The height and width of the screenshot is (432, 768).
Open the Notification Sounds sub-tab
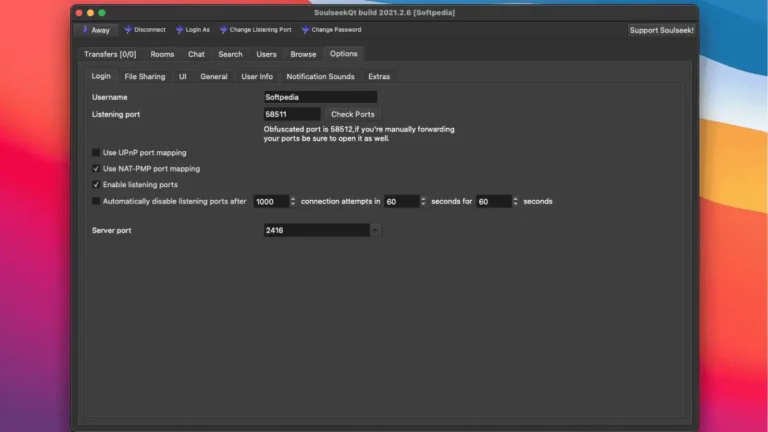click(x=320, y=76)
